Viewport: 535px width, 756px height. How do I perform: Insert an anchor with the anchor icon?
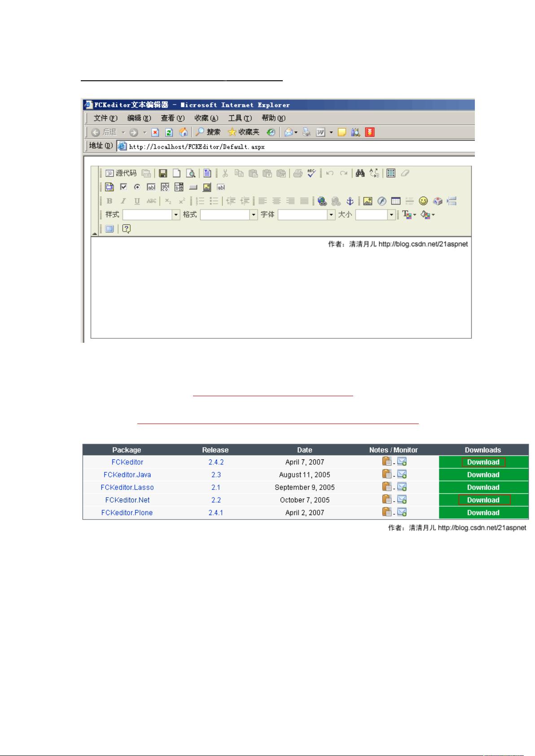point(350,201)
